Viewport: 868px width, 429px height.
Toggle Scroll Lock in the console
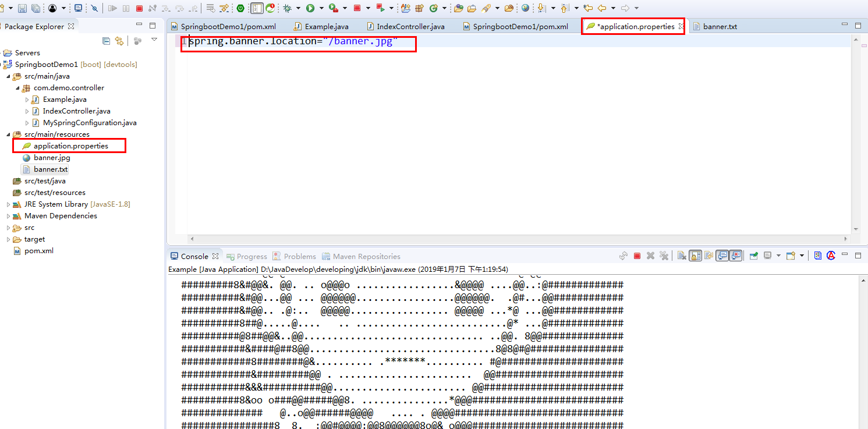pos(695,256)
